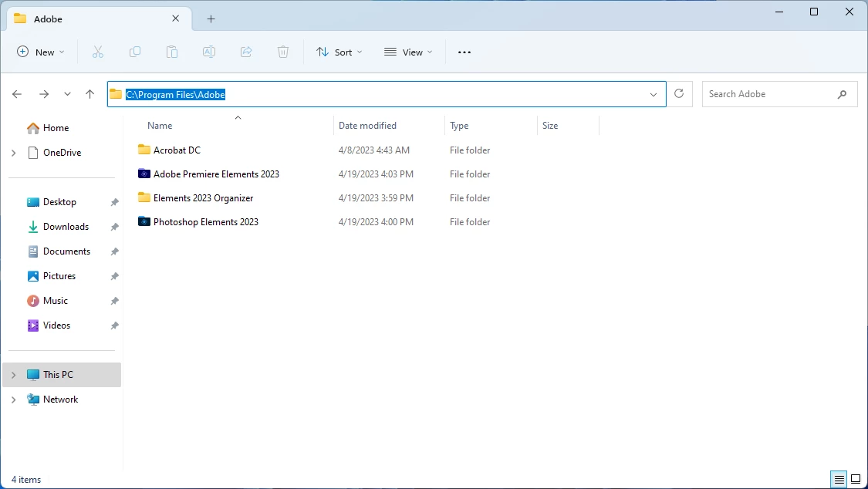Open the New dropdown menu
This screenshot has height=489, width=868.
tap(40, 52)
